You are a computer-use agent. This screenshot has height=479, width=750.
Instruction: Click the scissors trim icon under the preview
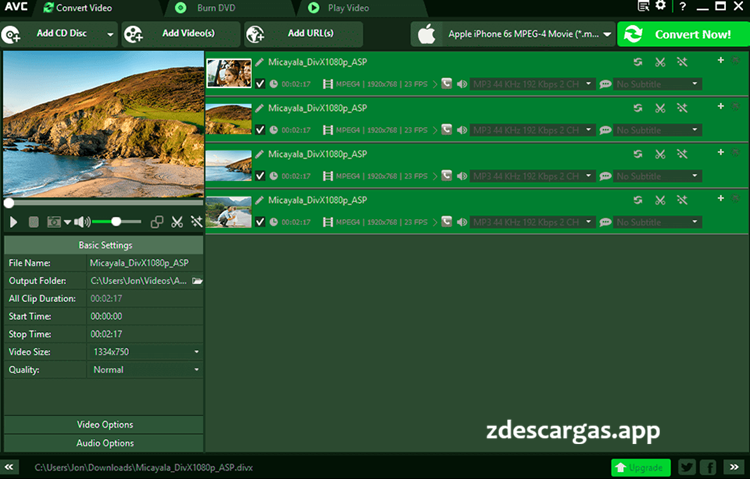[x=177, y=222]
